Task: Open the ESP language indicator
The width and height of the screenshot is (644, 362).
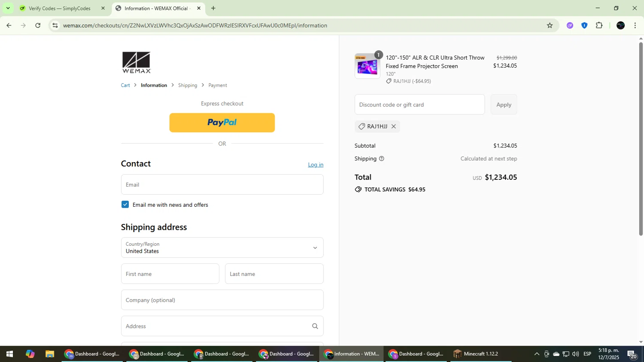Action: click(x=587, y=354)
